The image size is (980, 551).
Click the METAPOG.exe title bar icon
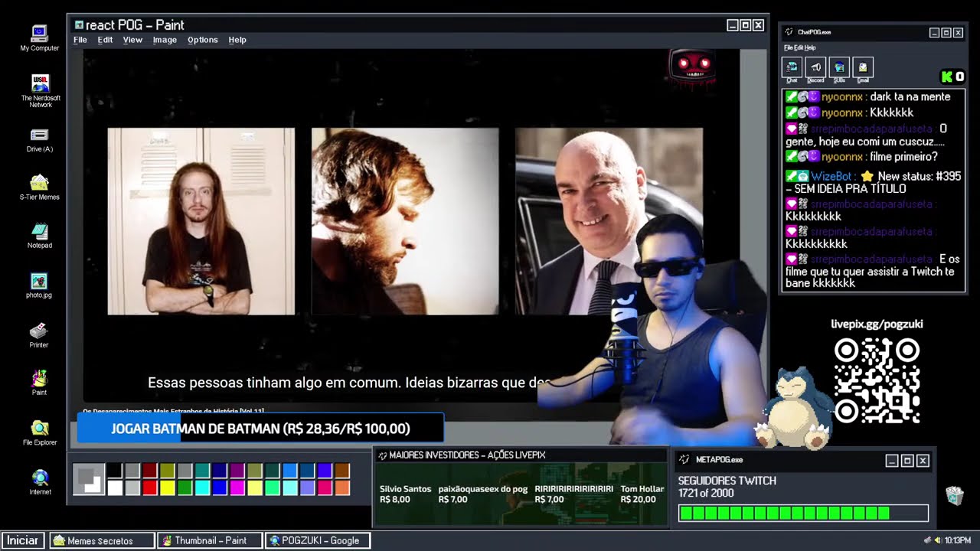[x=684, y=460]
